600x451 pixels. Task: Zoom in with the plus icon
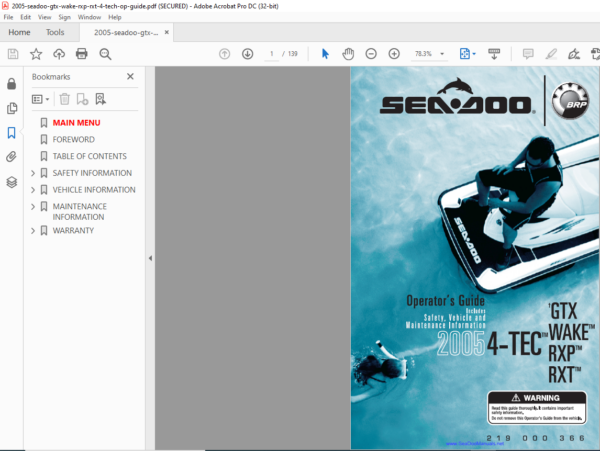(394, 54)
